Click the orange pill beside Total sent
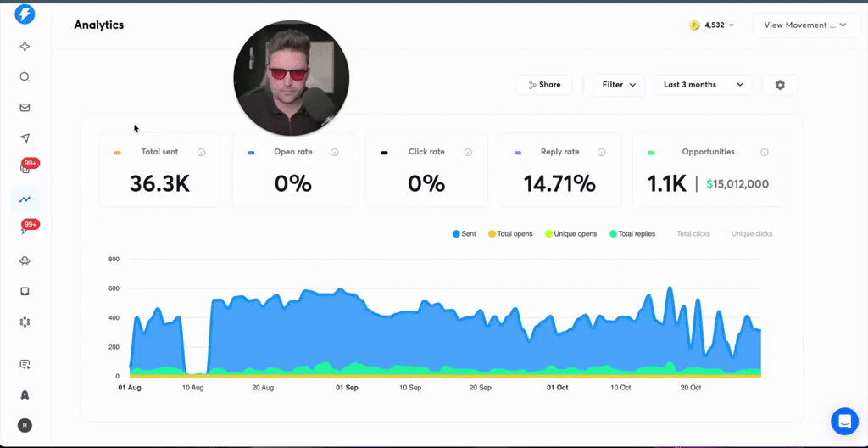868x448 pixels. (x=117, y=153)
